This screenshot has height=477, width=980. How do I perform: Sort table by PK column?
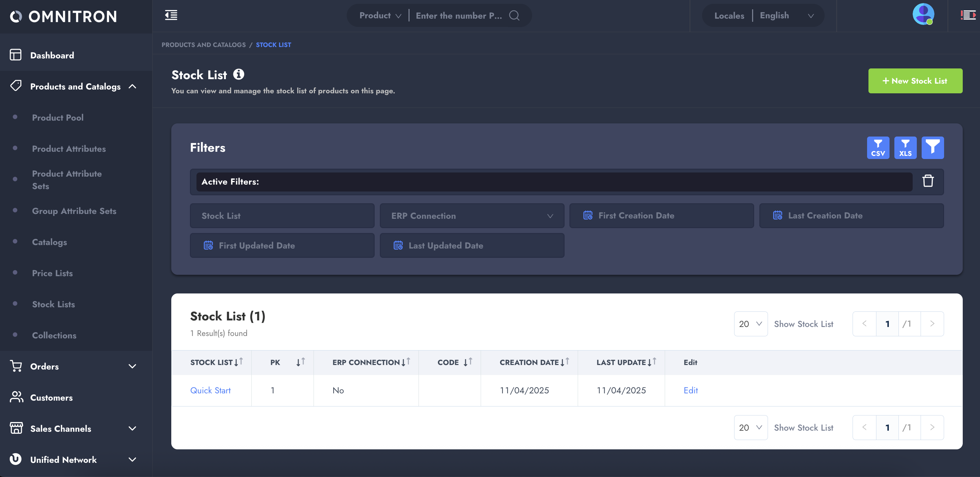[300, 362]
